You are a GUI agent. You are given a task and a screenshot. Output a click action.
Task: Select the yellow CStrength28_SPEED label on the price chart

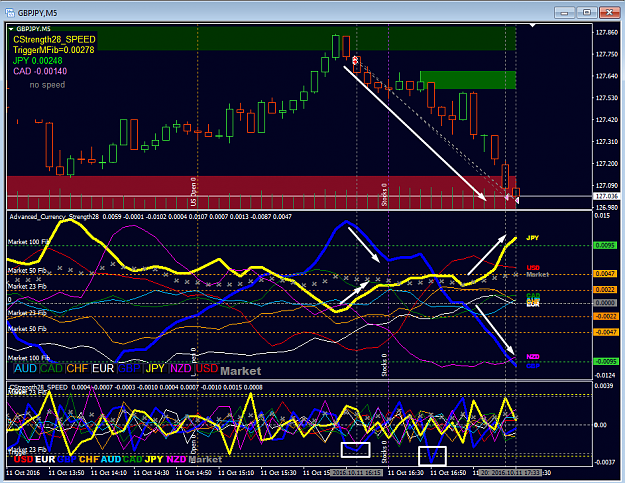click(x=54, y=39)
